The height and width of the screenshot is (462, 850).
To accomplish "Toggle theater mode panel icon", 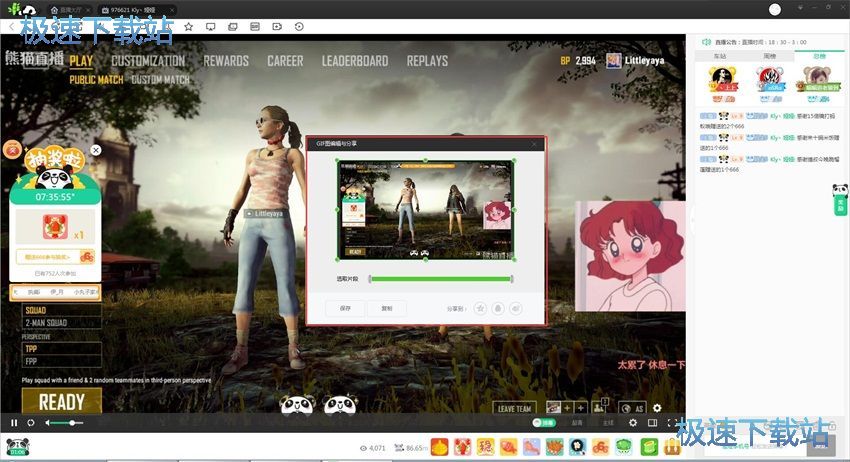I will [x=653, y=422].
